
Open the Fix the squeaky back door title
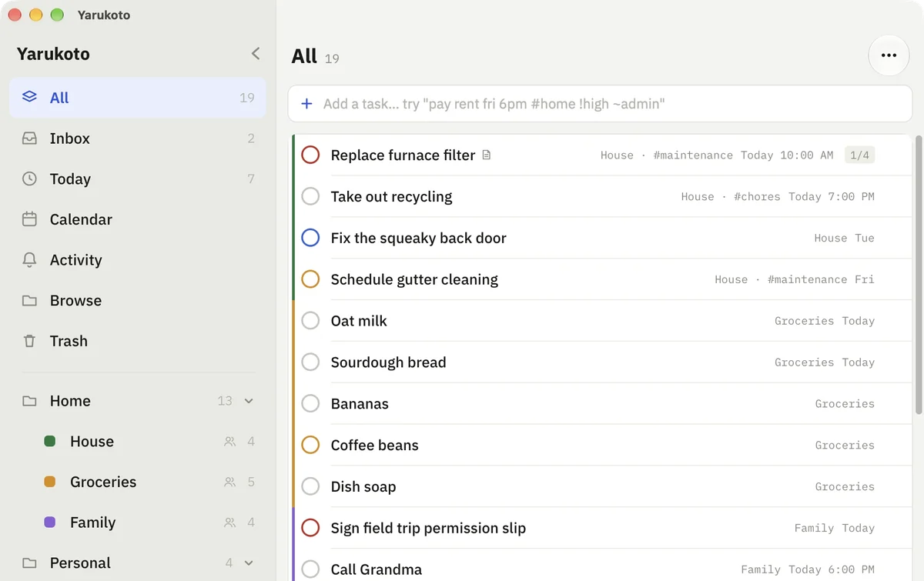tap(418, 238)
